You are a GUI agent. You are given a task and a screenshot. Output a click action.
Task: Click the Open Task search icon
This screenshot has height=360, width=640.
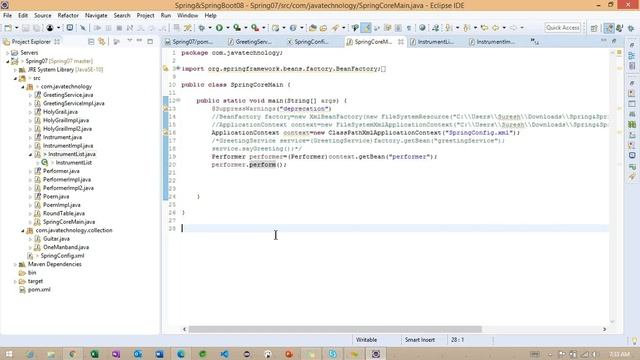[323, 28]
